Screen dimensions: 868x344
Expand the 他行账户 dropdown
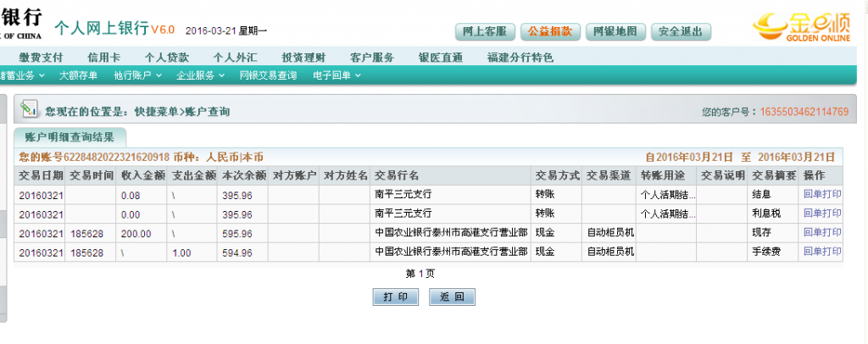[137, 75]
